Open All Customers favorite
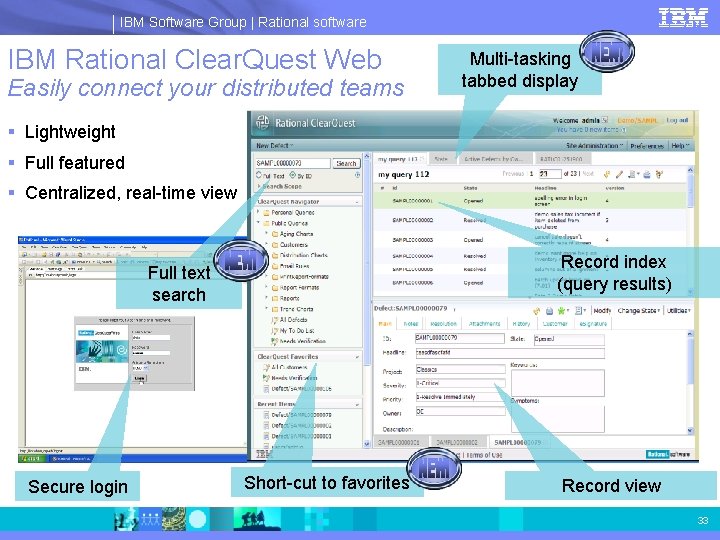The image size is (720, 540). (289, 367)
